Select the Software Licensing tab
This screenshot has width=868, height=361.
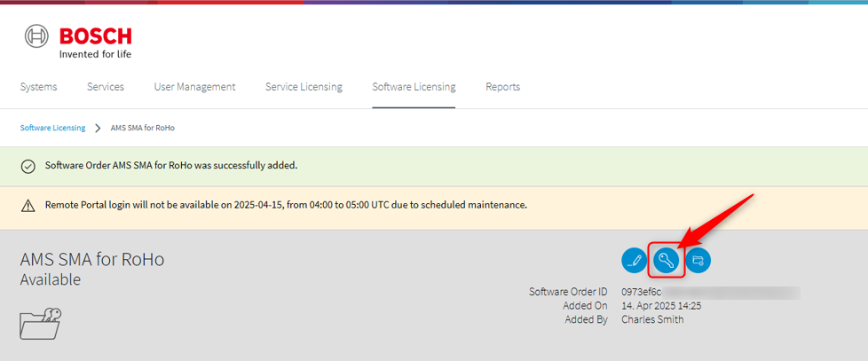click(x=414, y=87)
